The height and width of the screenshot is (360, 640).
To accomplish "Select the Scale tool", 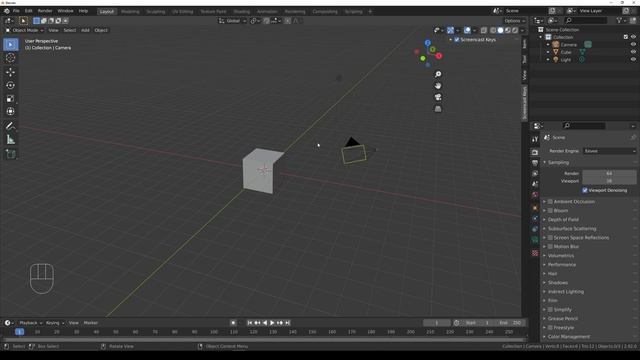I will click(11, 98).
